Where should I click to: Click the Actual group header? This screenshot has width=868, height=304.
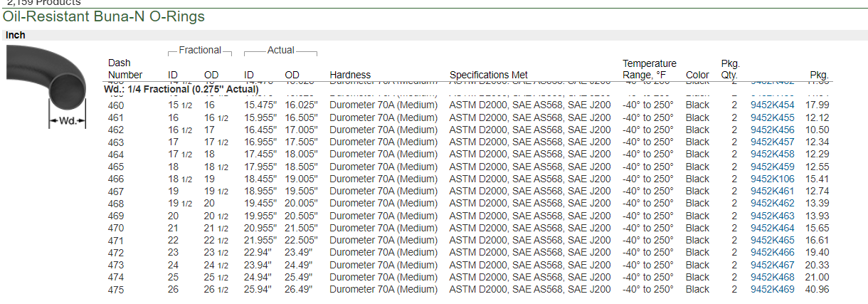click(x=280, y=50)
